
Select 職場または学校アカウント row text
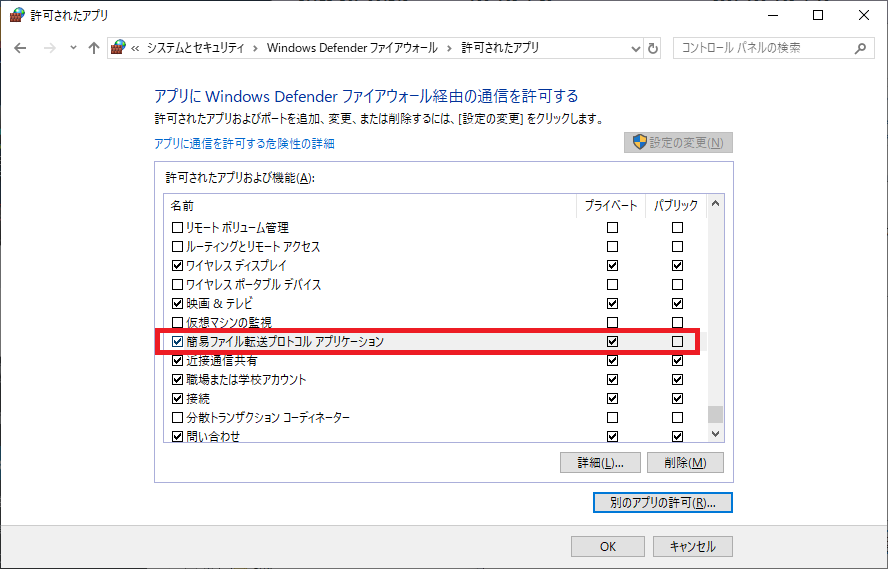coord(246,379)
